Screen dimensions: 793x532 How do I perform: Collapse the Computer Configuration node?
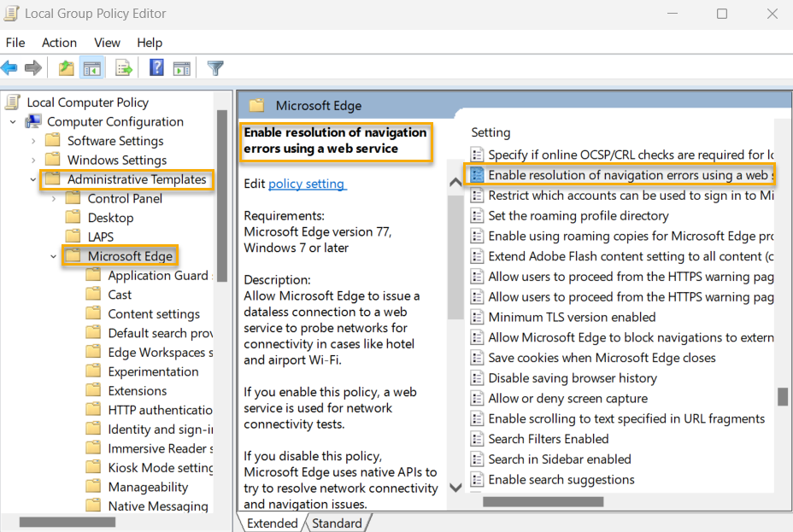click(x=12, y=121)
